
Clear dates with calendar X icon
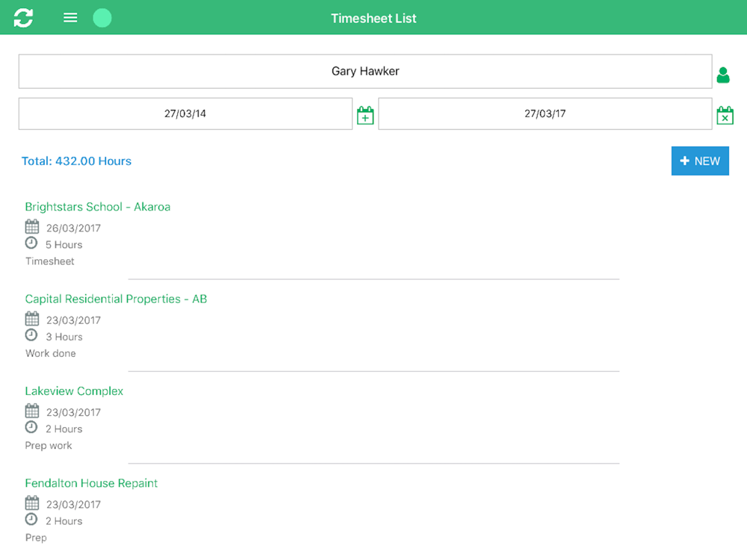725,115
